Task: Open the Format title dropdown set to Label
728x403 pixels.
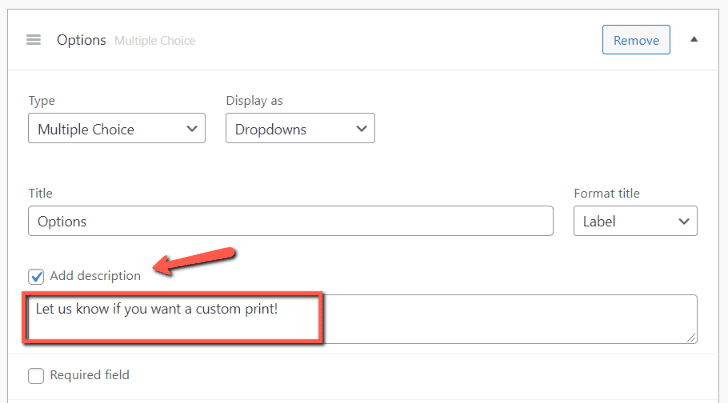Action: point(635,221)
